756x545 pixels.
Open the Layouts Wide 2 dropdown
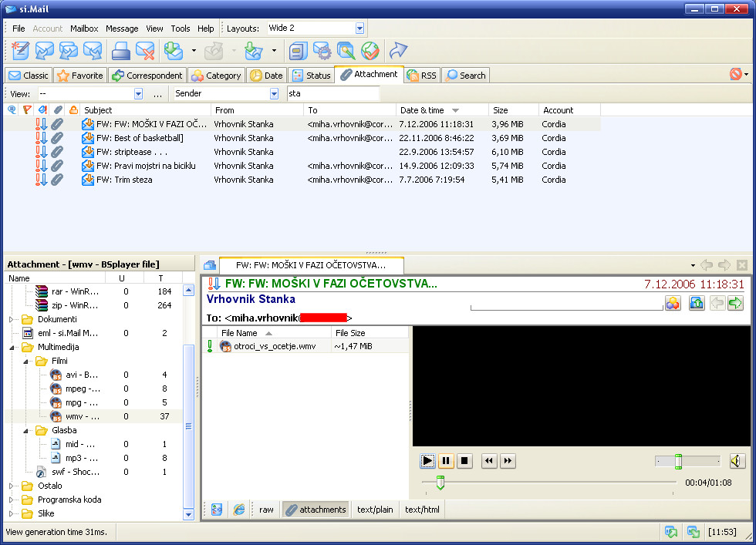point(359,29)
